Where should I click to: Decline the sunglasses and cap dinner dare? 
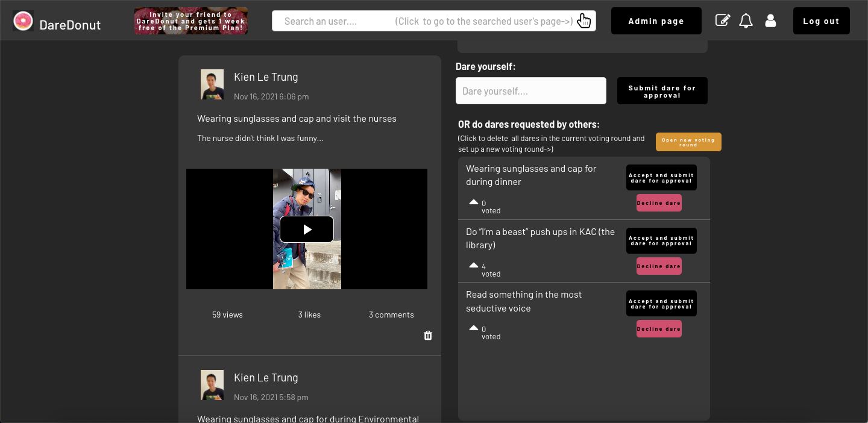pyautogui.click(x=659, y=203)
